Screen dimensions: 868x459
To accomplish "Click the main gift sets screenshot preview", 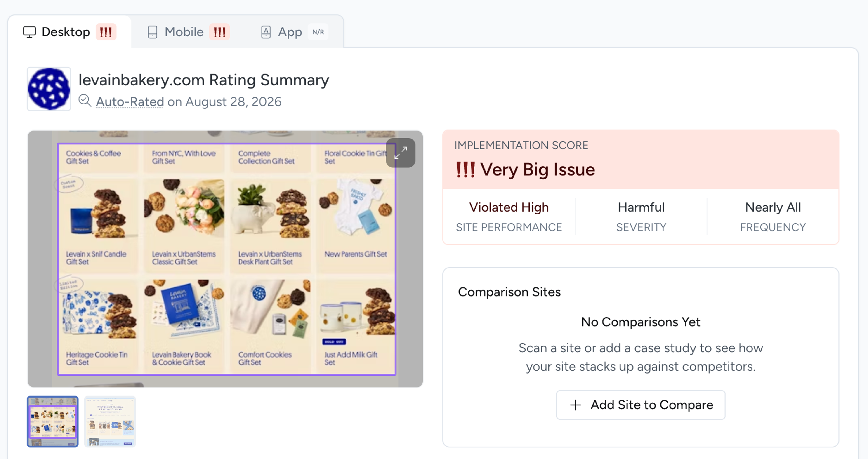I will [225, 259].
